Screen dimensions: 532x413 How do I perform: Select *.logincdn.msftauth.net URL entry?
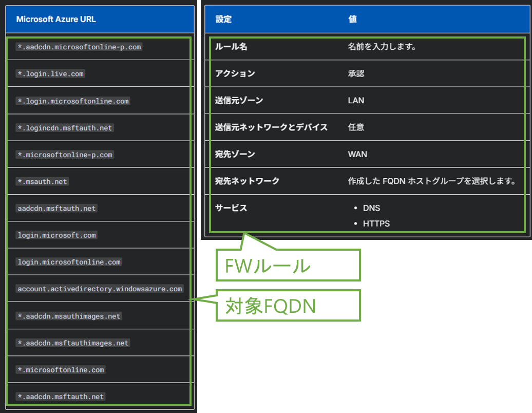[65, 127]
